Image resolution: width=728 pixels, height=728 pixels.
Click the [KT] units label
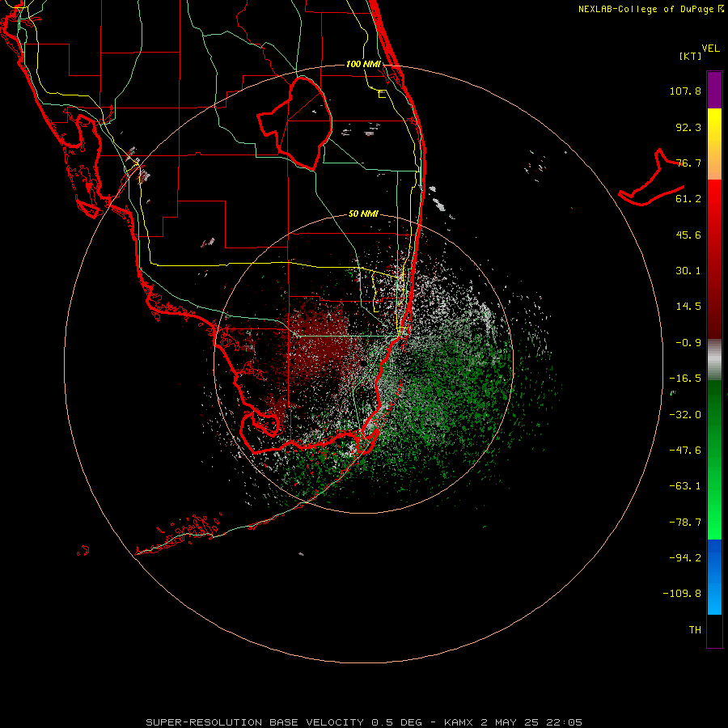coord(691,56)
